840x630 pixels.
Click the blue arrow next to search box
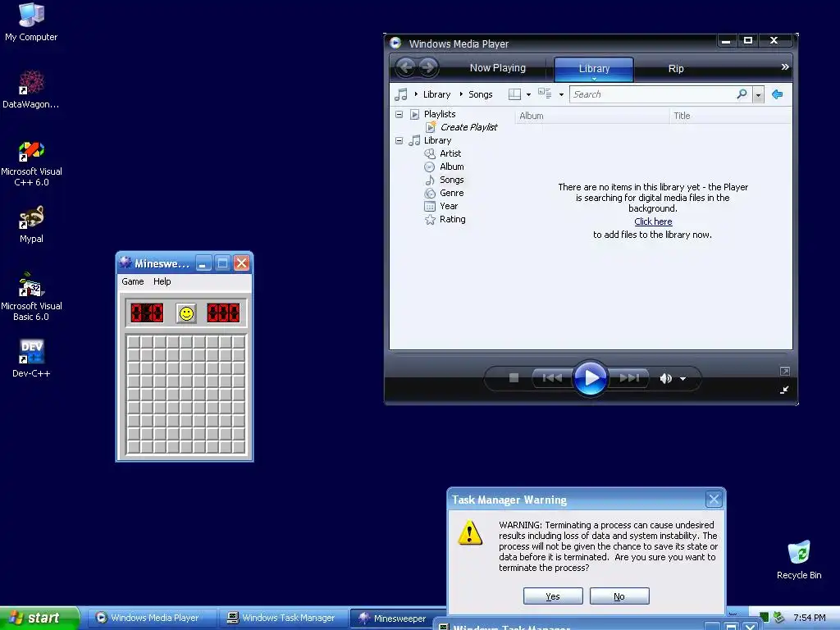tap(777, 94)
